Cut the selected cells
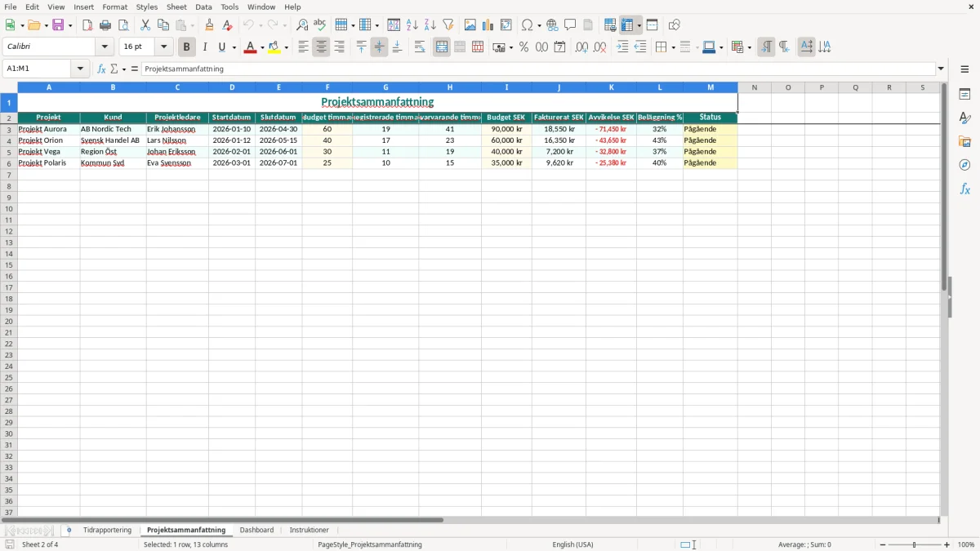This screenshot has height=551, width=980. coord(145,25)
